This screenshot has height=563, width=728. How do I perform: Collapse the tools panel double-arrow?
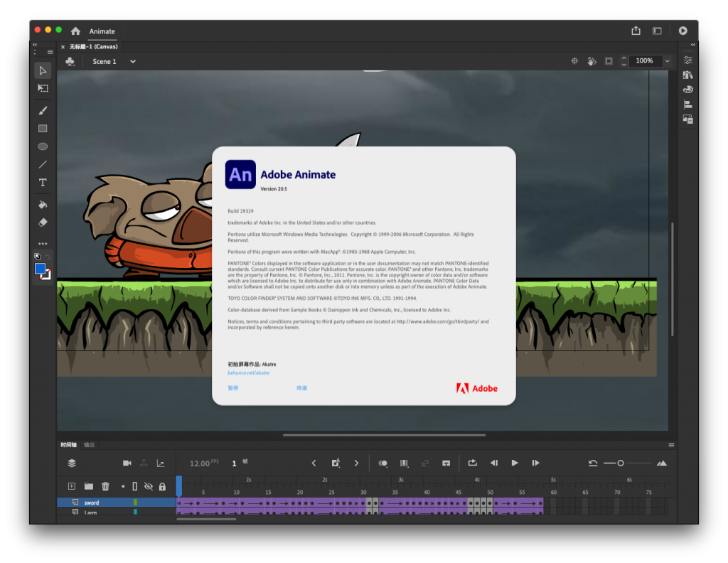click(35, 45)
